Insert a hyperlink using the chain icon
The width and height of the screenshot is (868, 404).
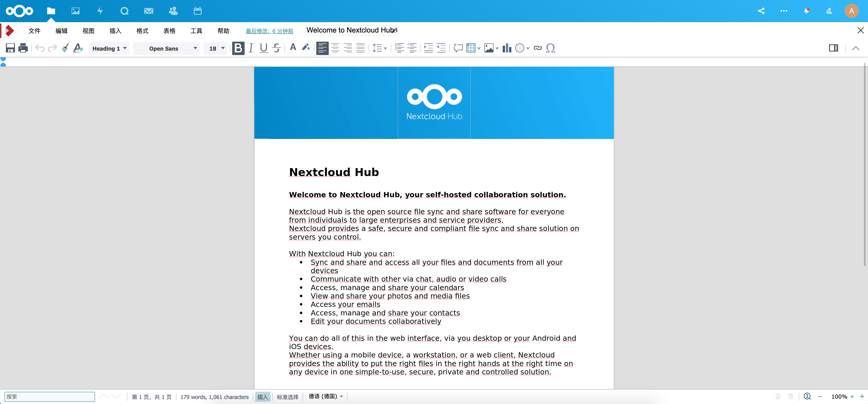[538, 48]
